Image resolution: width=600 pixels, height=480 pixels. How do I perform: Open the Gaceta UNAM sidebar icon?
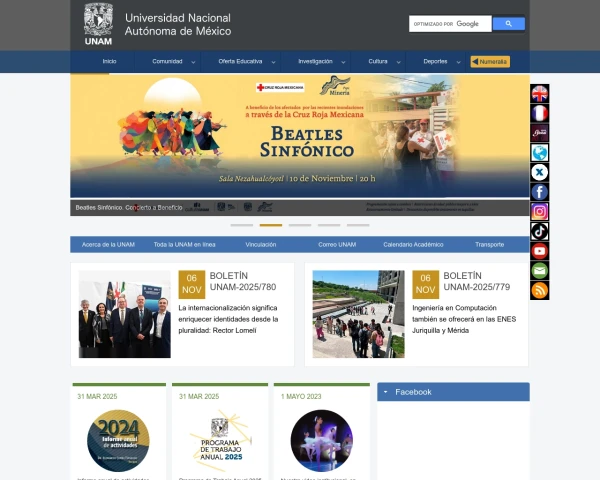[540, 133]
